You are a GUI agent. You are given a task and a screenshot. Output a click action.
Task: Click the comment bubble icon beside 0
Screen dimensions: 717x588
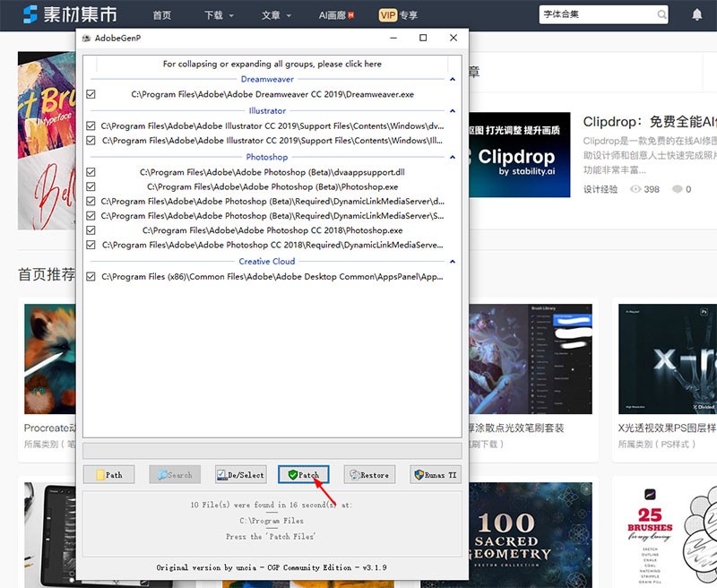[678, 189]
